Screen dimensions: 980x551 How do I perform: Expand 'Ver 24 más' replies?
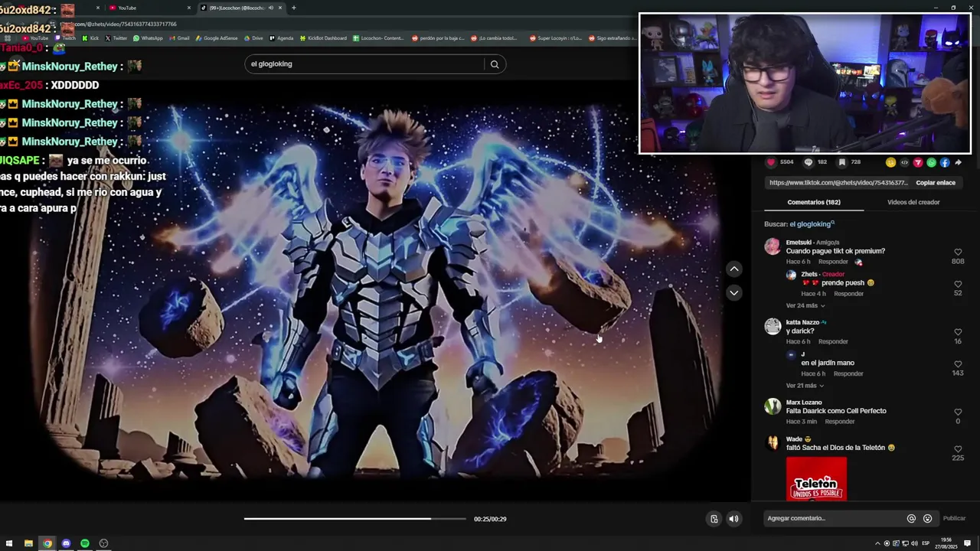805,305
